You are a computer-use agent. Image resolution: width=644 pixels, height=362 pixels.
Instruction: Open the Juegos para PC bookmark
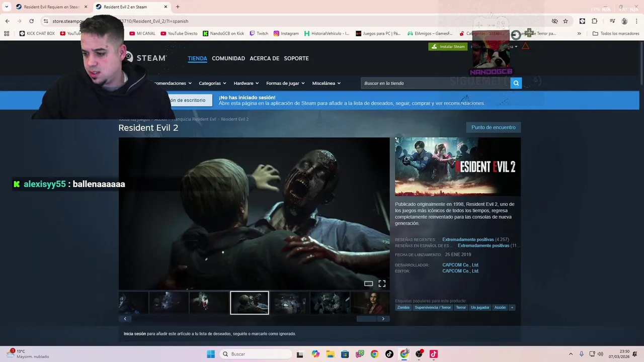pos(378,34)
